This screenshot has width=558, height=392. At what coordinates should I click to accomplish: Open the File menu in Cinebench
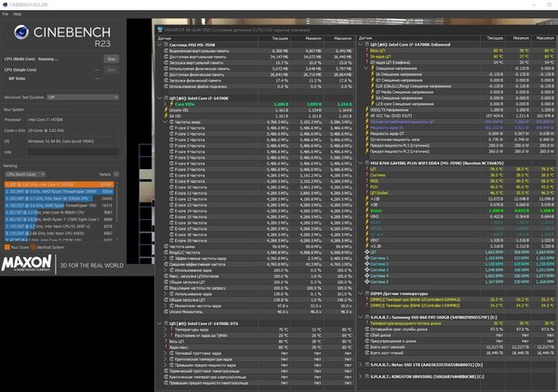pyautogui.click(x=6, y=14)
